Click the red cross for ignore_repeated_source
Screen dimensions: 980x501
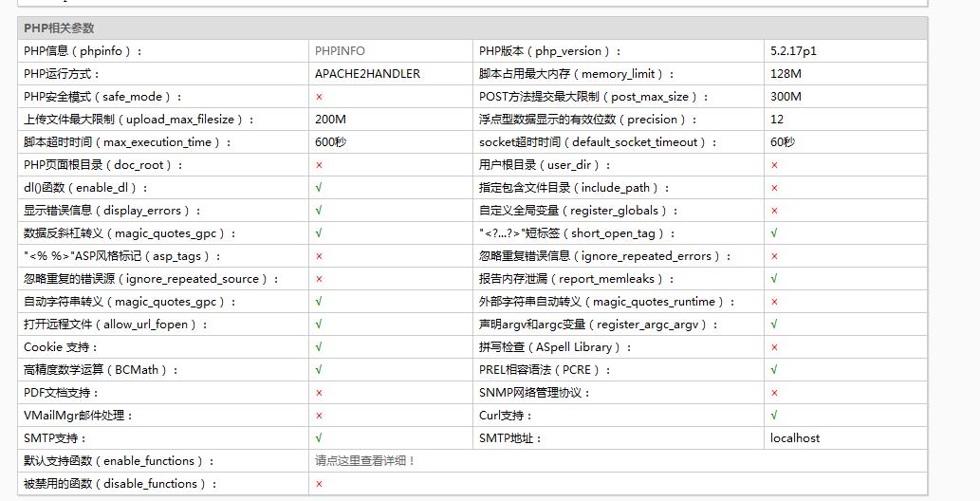pyautogui.click(x=320, y=279)
